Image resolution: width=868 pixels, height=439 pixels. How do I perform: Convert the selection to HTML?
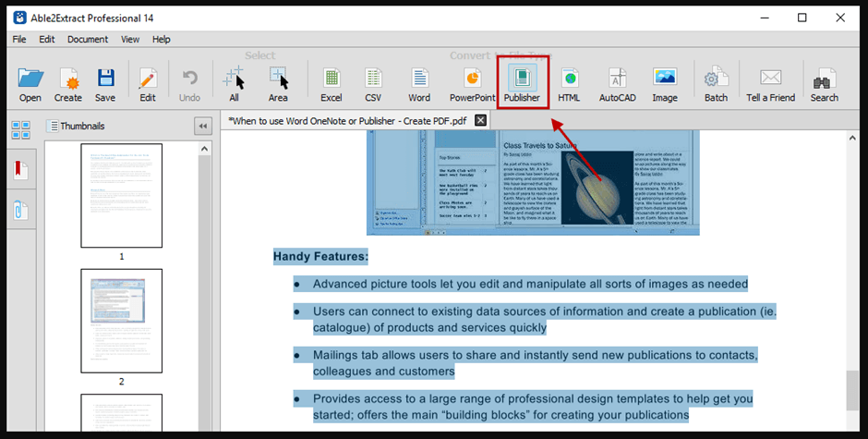(x=569, y=85)
